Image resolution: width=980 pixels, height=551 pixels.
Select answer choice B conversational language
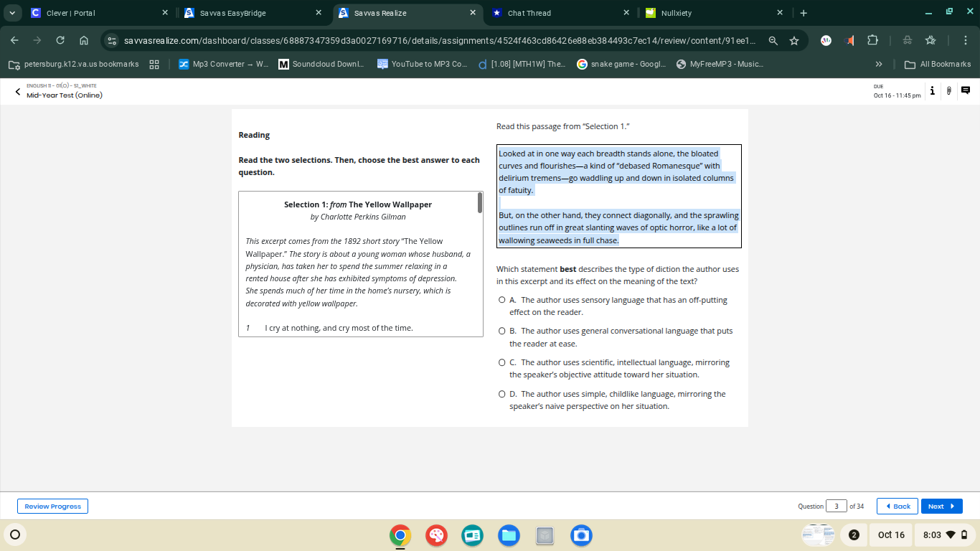coord(502,331)
